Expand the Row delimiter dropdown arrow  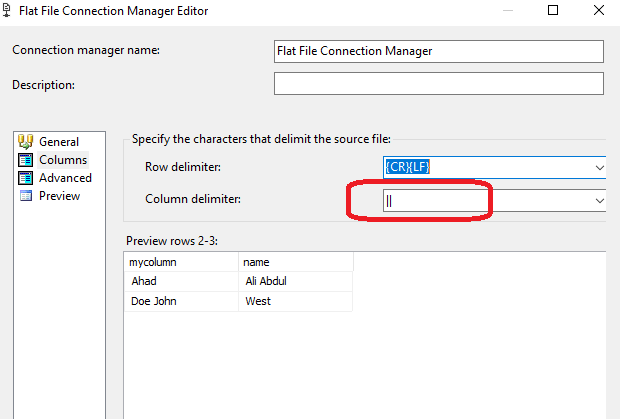[600, 168]
